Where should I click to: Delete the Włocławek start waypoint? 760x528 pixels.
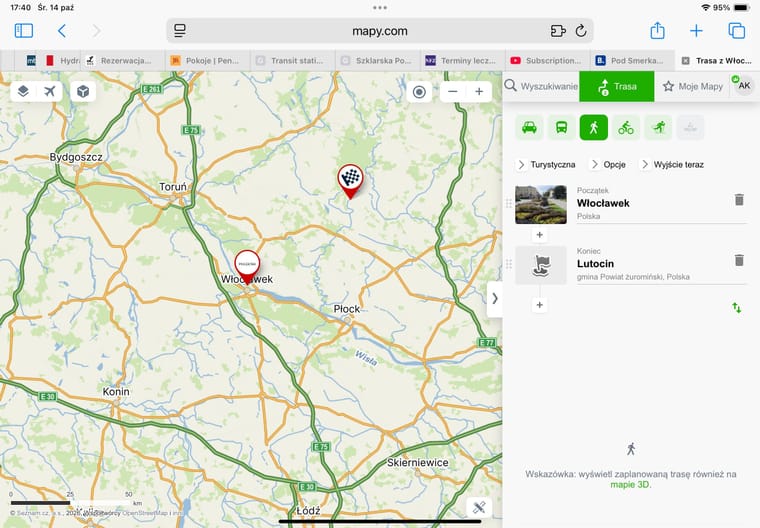coord(739,199)
